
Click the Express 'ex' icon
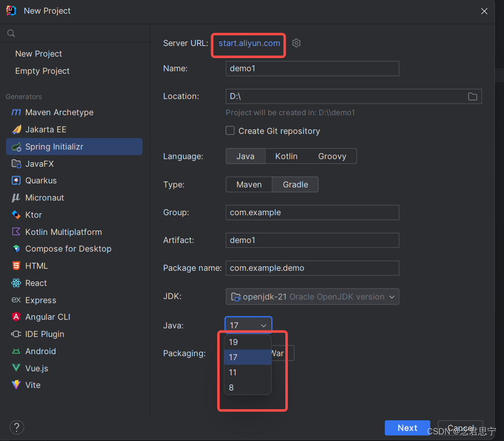tap(16, 300)
